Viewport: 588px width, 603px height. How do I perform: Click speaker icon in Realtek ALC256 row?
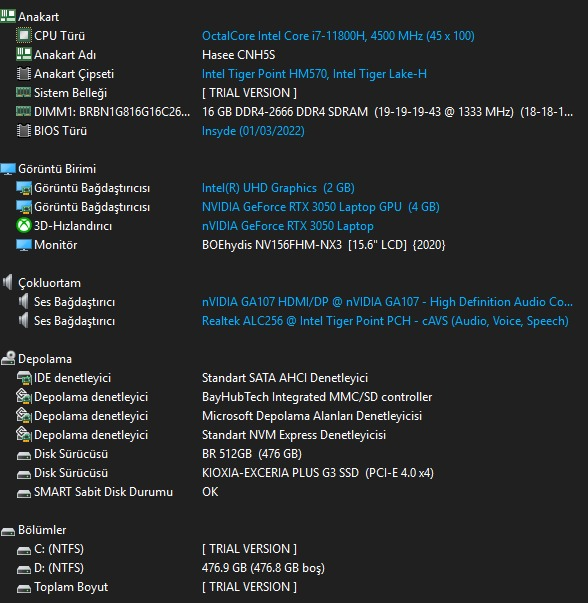(23, 320)
